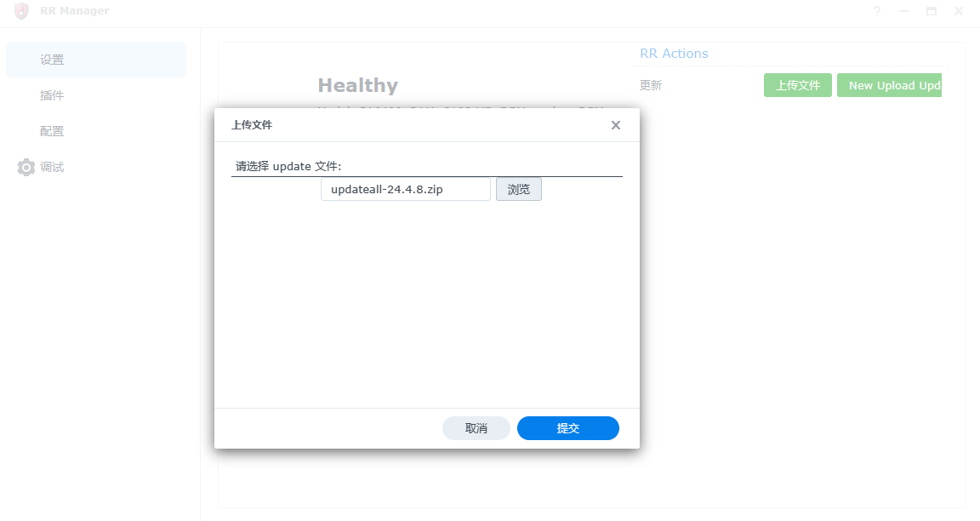The height and width of the screenshot is (521, 980).
Task: Close the 上传文件 dialog with the X
Action: (616, 125)
